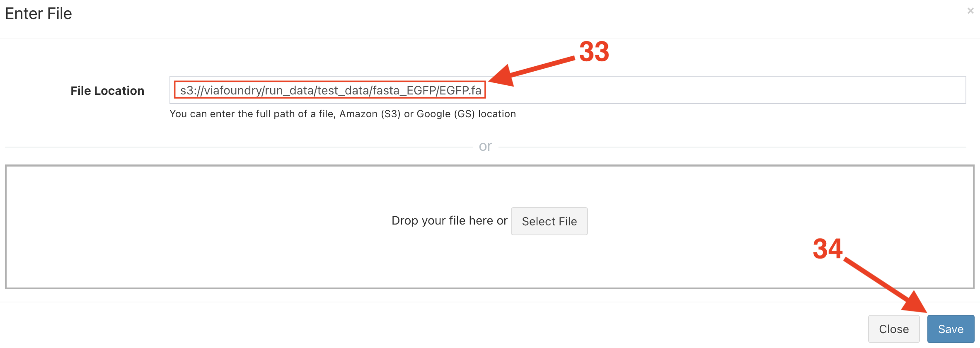Click the file drop zone area
980x348 pixels.
[x=489, y=227]
